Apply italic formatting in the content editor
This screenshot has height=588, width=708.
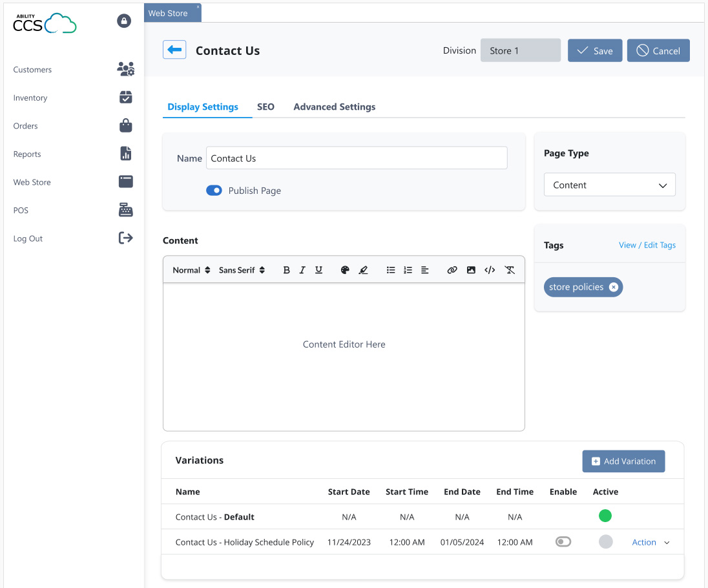coord(302,269)
